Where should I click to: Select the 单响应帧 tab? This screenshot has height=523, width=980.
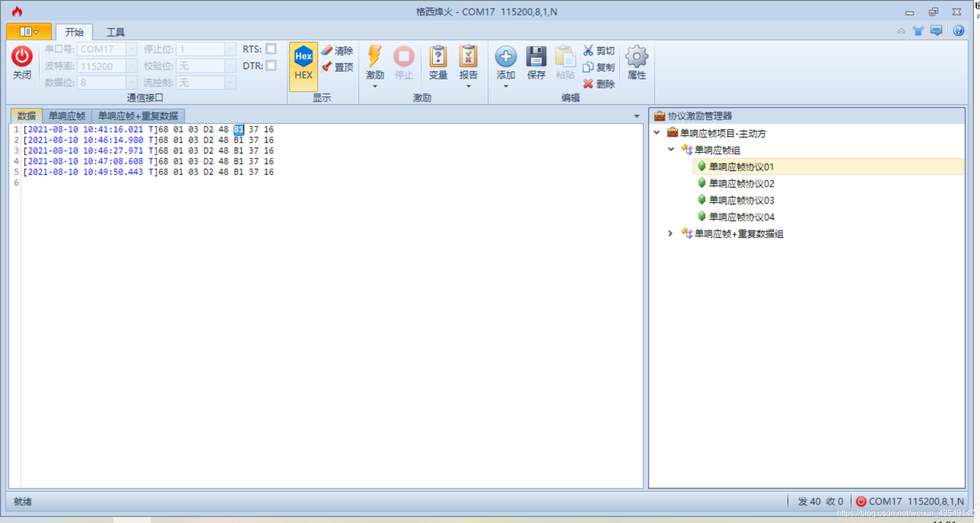pyautogui.click(x=67, y=116)
